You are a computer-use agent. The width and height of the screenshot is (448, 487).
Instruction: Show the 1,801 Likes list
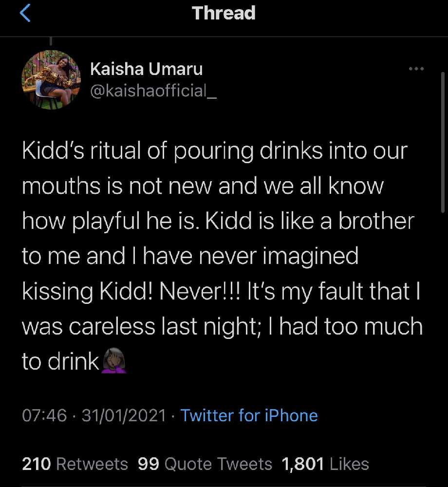click(x=325, y=464)
